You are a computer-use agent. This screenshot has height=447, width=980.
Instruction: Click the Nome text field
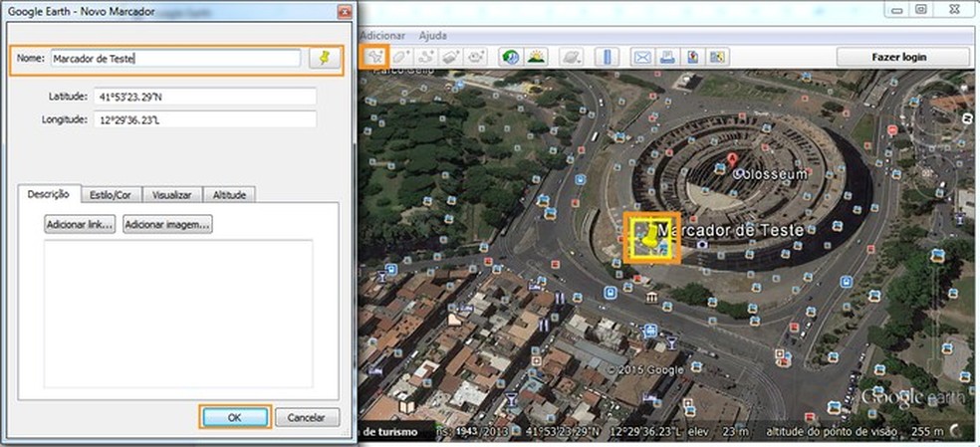pyautogui.click(x=175, y=59)
